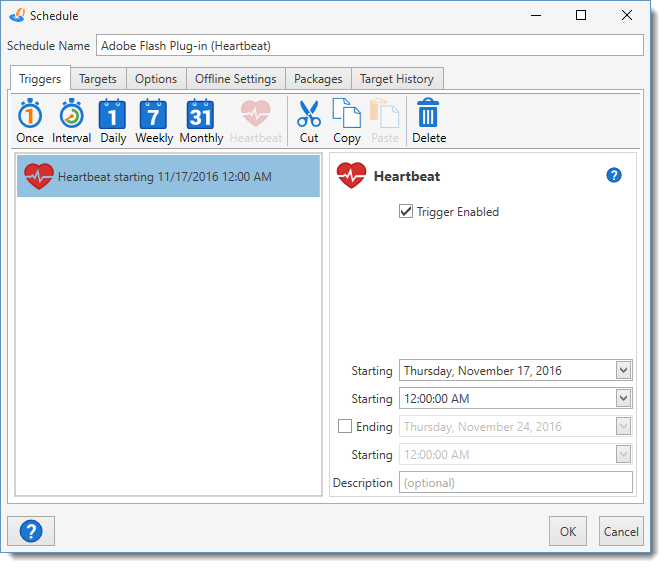Open the disabled ending time dropdown
The width and height of the screenshot is (666, 568).
[623, 455]
